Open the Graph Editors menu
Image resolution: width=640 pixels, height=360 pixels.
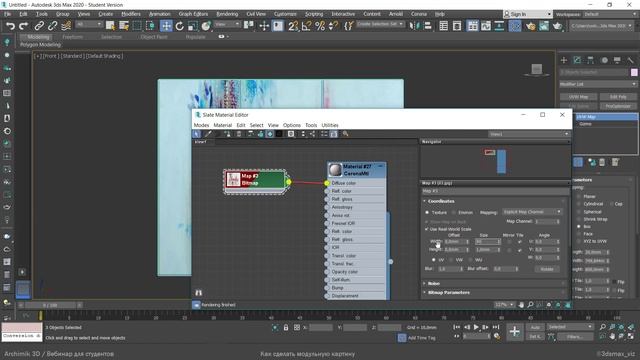tap(193, 14)
